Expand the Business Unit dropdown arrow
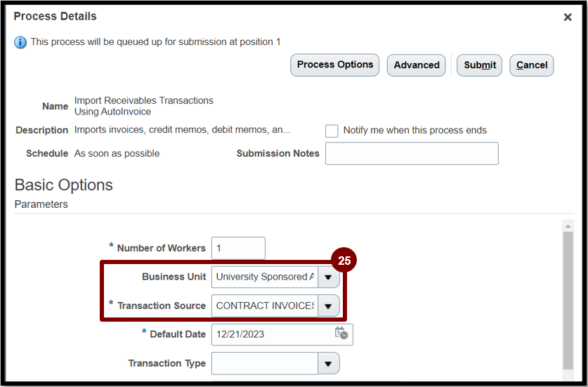Viewport: 588px width, 387px height. click(329, 277)
